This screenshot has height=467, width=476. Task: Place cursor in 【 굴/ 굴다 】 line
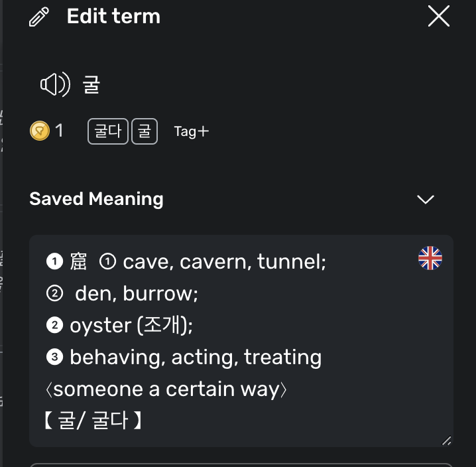click(x=93, y=421)
